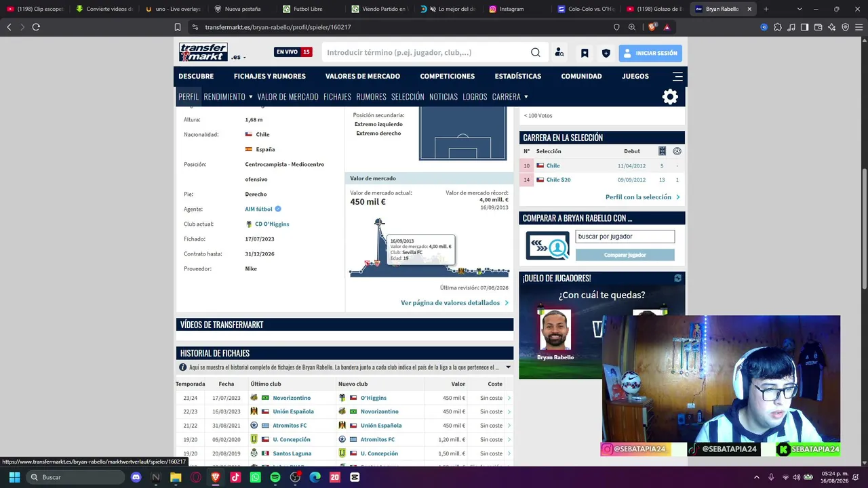Open the Transfermarkt logo home link

(203, 52)
